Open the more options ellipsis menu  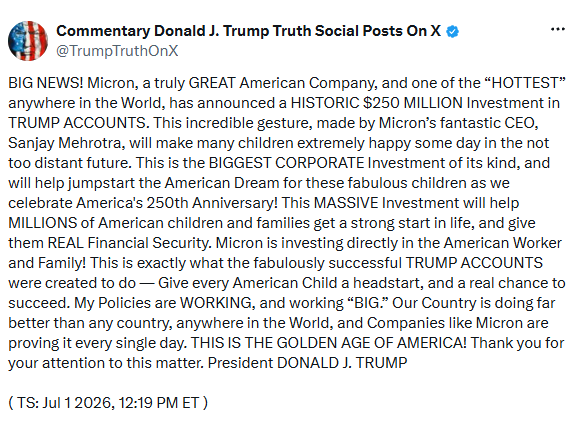click(x=557, y=29)
